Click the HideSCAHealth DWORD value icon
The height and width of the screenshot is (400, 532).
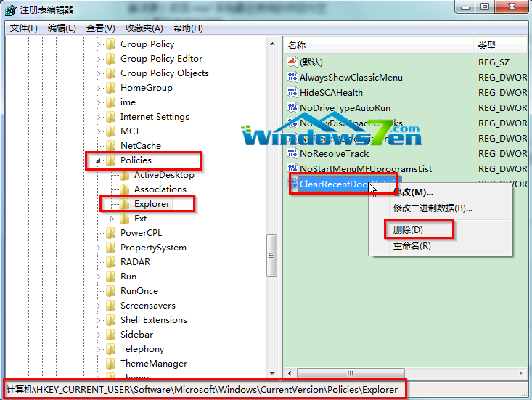click(x=292, y=93)
